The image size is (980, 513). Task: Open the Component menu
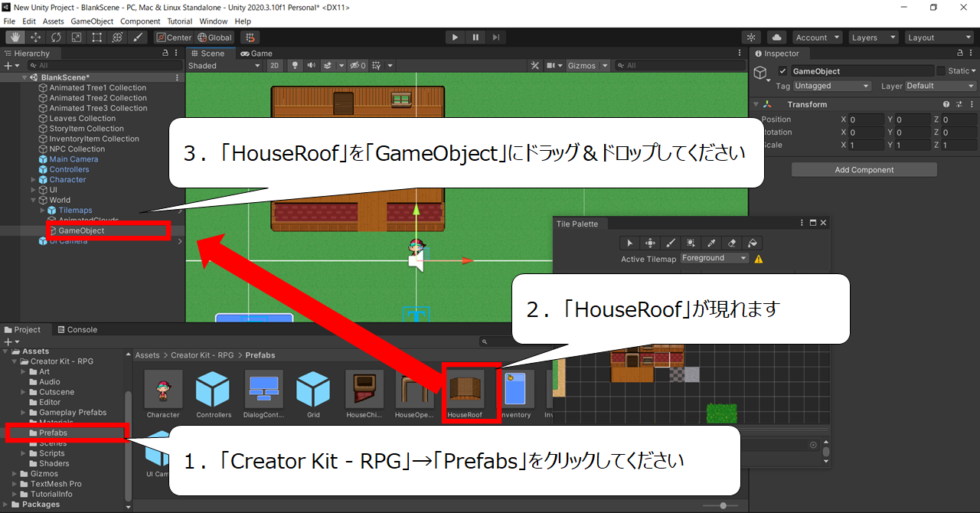(x=141, y=21)
